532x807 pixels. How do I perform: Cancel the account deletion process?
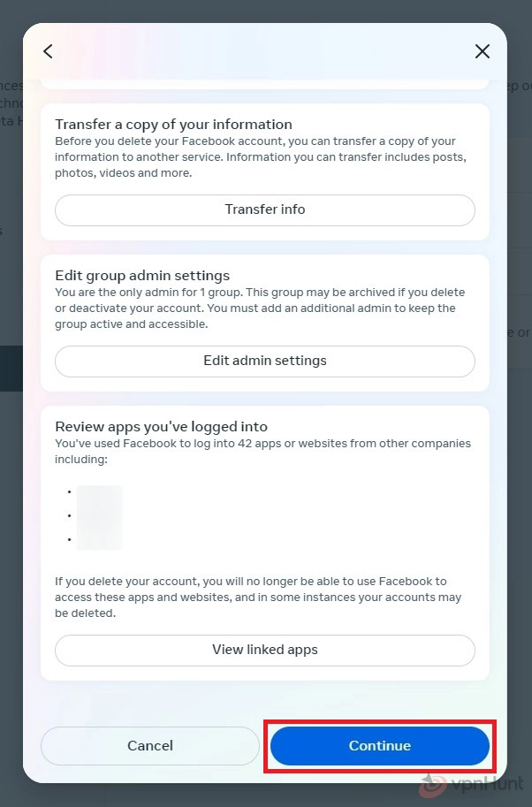(x=150, y=746)
